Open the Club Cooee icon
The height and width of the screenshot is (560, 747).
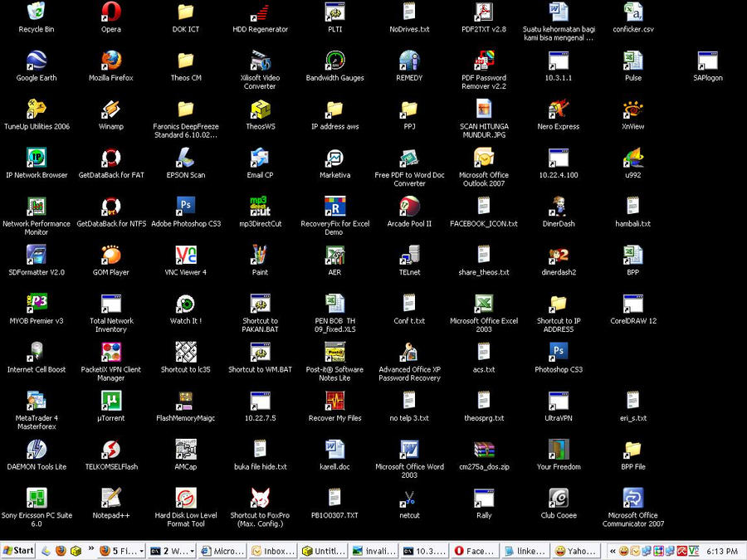(x=559, y=498)
